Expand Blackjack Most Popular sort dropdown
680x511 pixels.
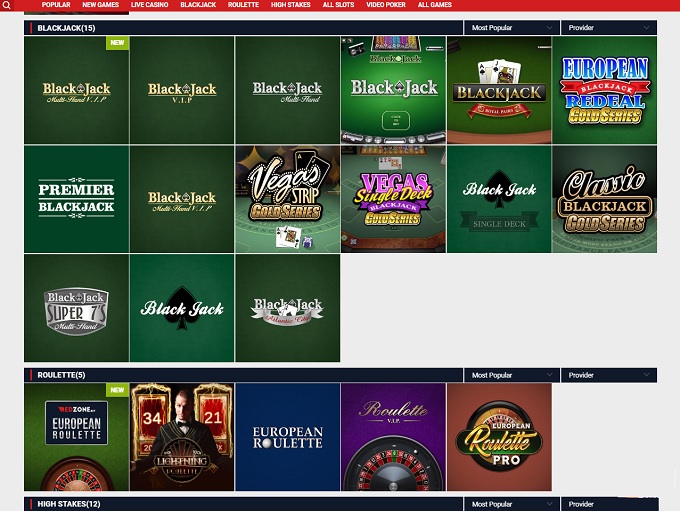[510, 28]
